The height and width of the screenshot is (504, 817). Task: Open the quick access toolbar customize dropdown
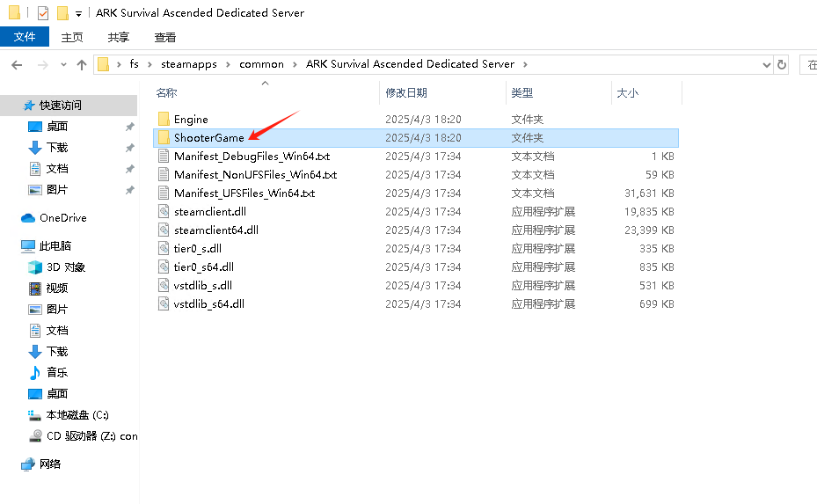78,13
